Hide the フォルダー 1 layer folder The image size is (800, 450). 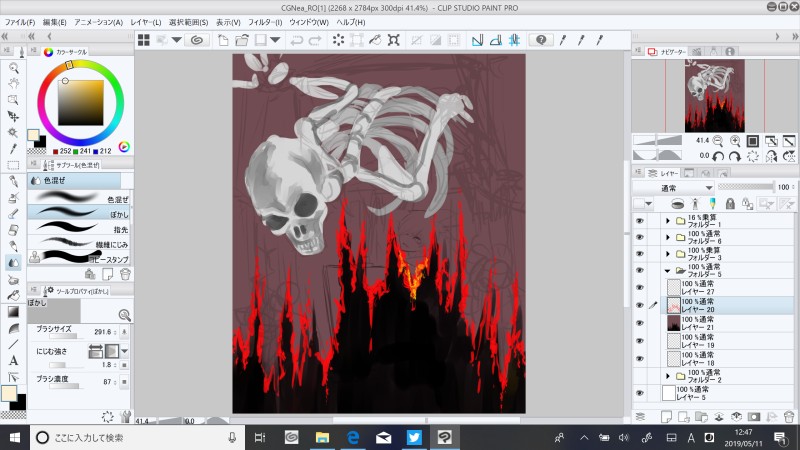coord(640,220)
